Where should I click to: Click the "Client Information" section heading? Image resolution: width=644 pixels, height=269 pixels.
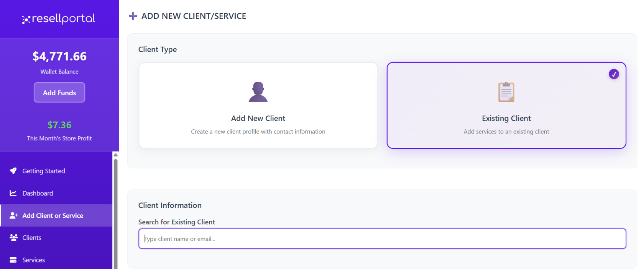[170, 205]
